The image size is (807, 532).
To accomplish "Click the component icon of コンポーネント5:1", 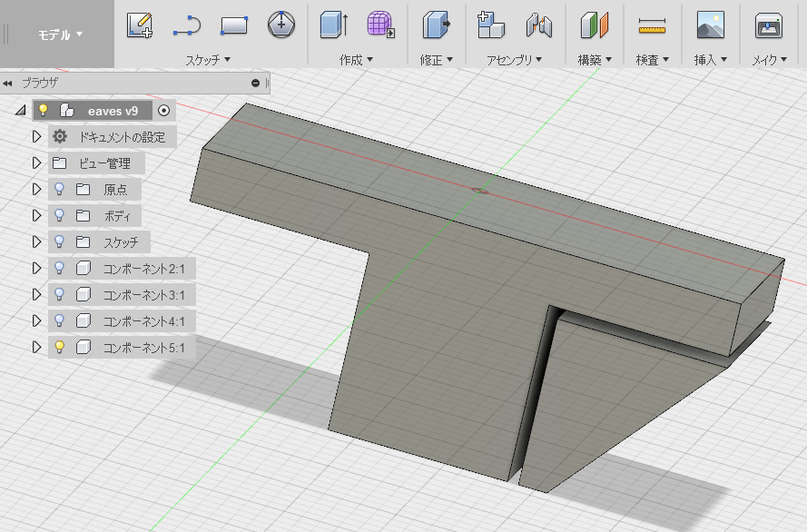I will click(84, 348).
